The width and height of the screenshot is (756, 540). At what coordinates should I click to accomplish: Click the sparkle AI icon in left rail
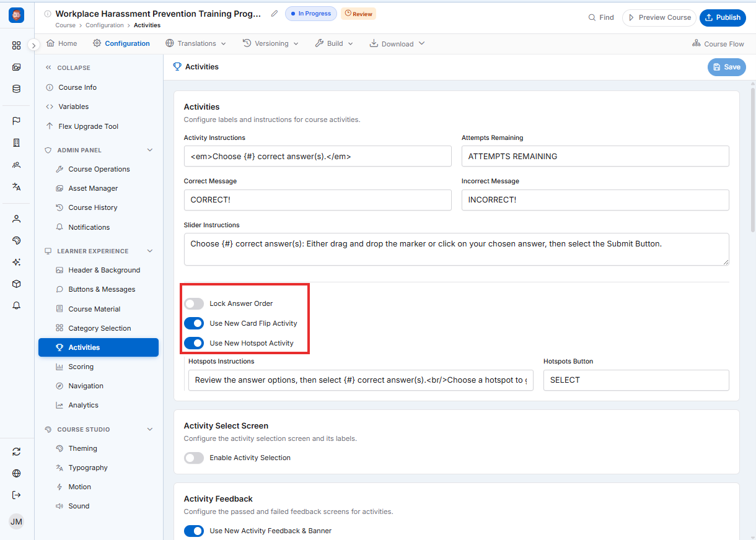(x=17, y=262)
